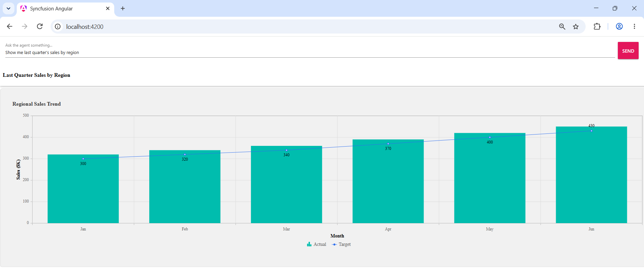Click the Sales ($K) axis title
The image size is (644, 271).
(18, 169)
